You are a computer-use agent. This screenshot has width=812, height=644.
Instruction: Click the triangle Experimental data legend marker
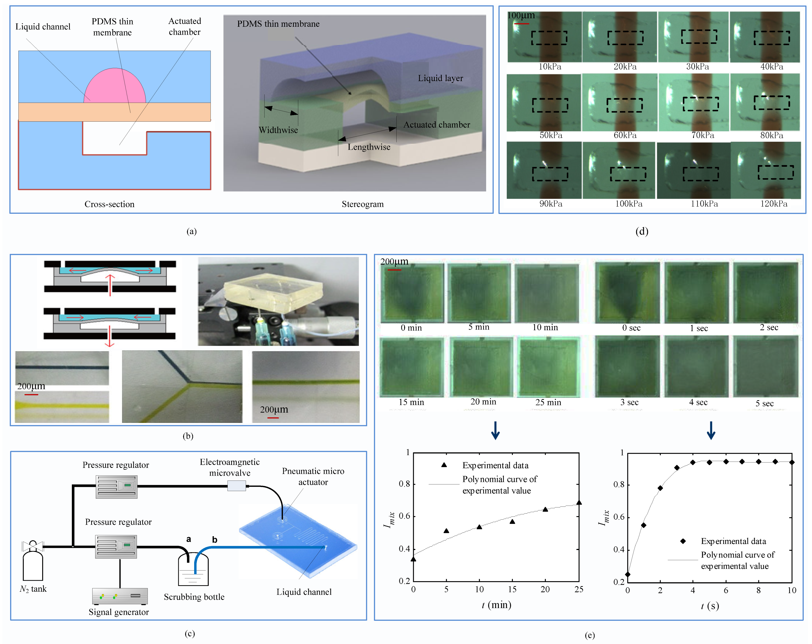444,465
